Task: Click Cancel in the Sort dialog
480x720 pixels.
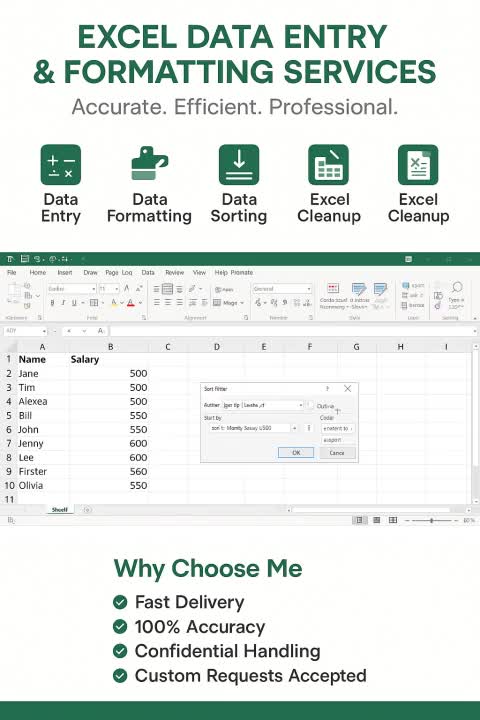Action: coord(337,453)
